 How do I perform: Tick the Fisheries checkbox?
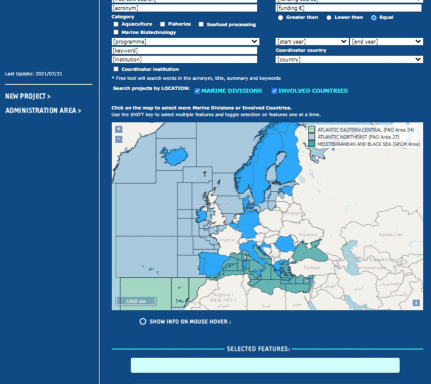click(162, 24)
